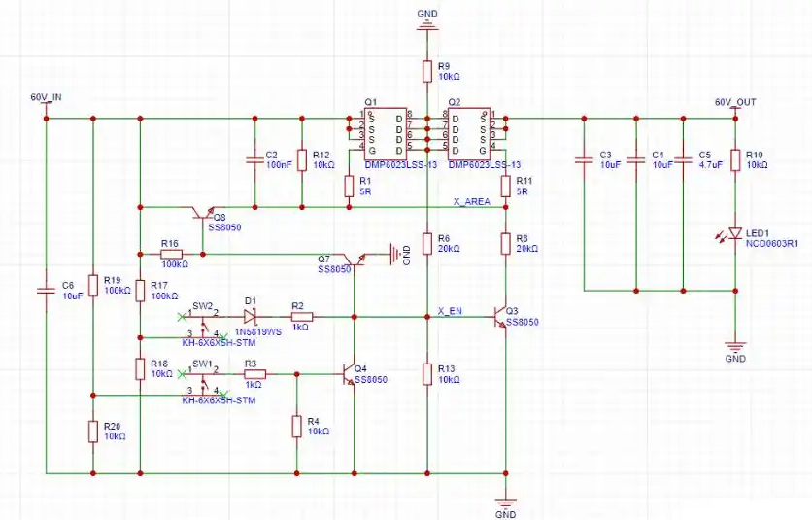The image size is (812, 520).
Task: Click the DMP6023LSS-13 label under Q2
Action: point(485,165)
